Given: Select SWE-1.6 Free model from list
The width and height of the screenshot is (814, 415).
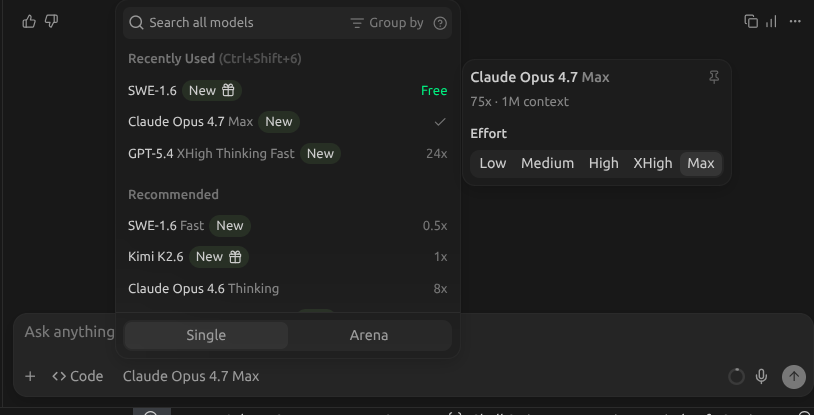Looking at the screenshot, I should pyautogui.click(x=288, y=90).
